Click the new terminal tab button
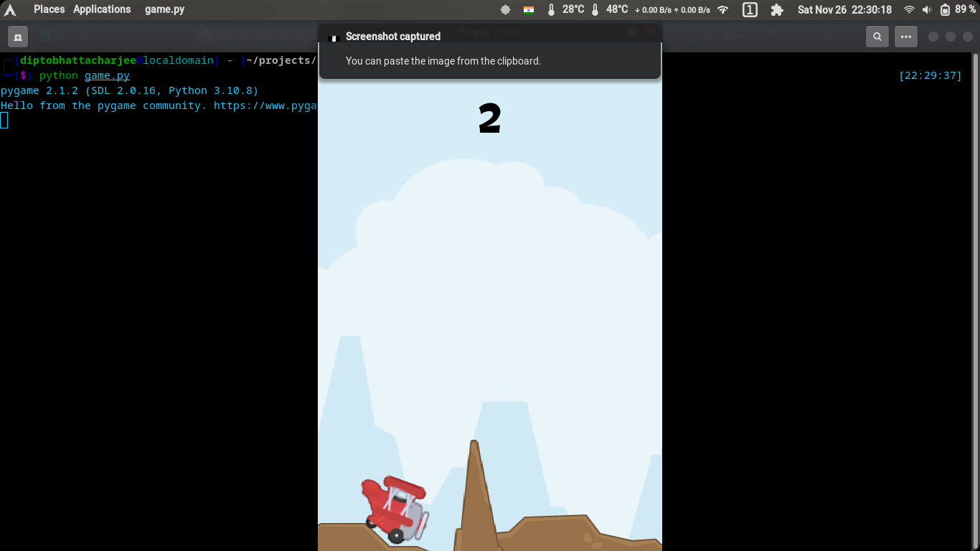 pos(17,36)
